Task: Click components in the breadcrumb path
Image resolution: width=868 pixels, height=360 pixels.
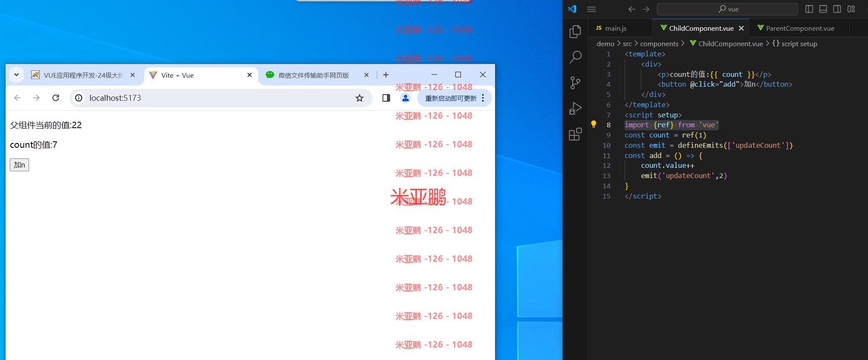Action: click(659, 44)
